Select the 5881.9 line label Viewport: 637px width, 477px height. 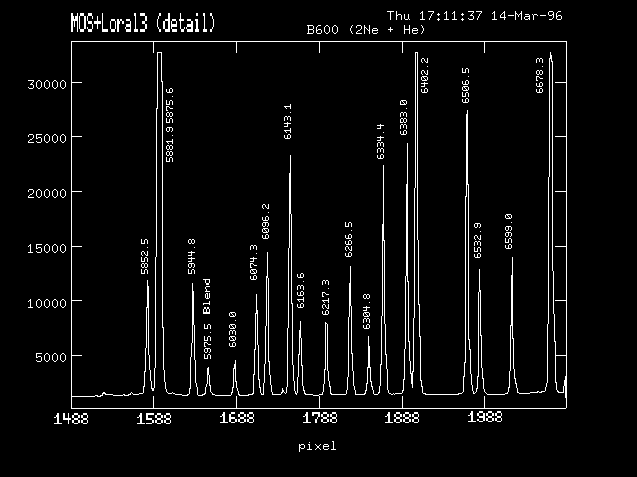coord(170,144)
